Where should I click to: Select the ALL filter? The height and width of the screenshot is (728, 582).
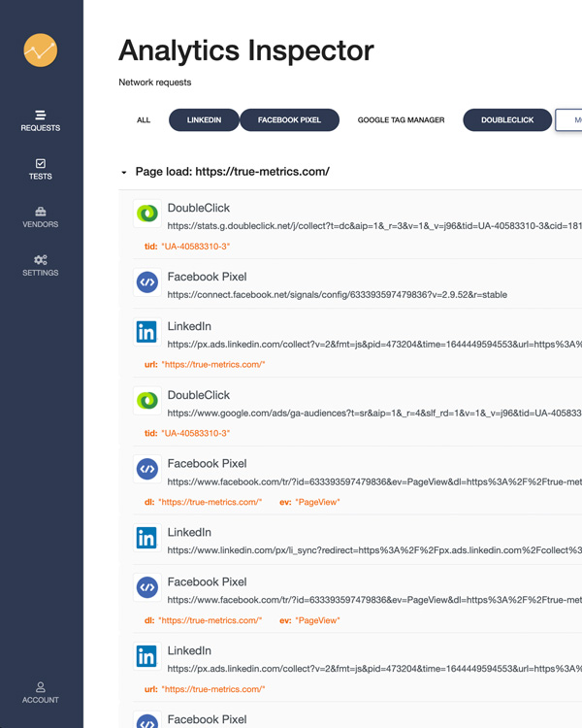pyautogui.click(x=144, y=119)
